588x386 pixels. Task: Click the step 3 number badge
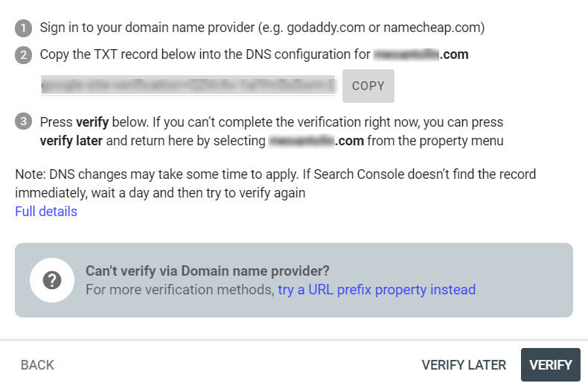pyautogui.click(x=23, y=121)
